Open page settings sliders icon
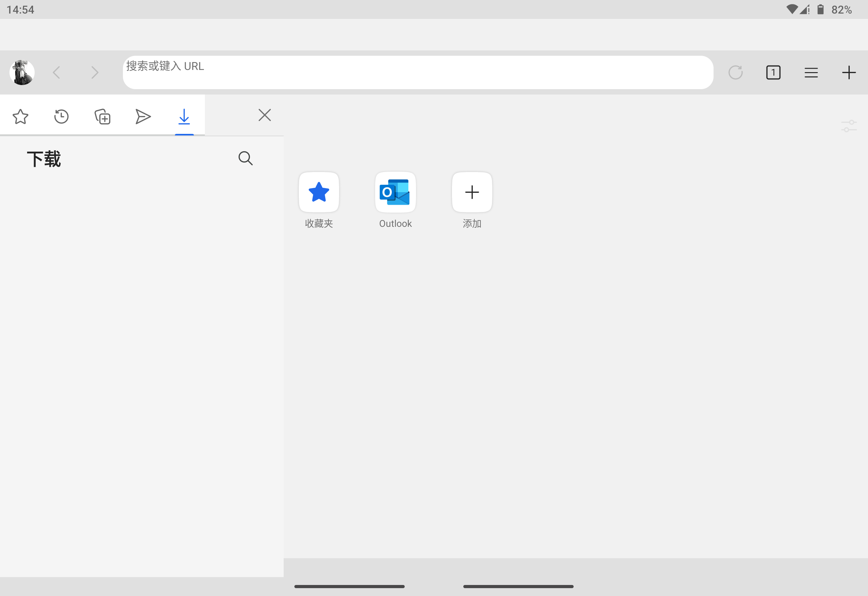The width and height of the screenshot is (868, 596). pos(848,126)
